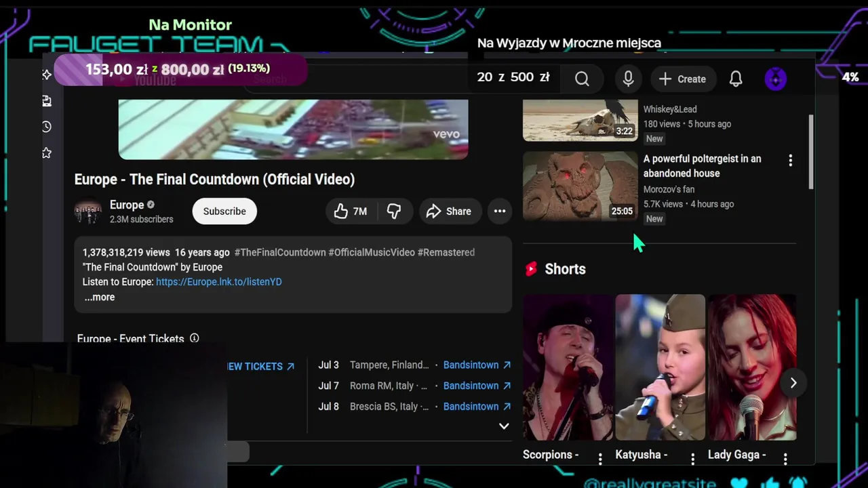Click the #TheFinalCountdown hashtag
Screen dimensions: 868x488
[x=280, y=252]
